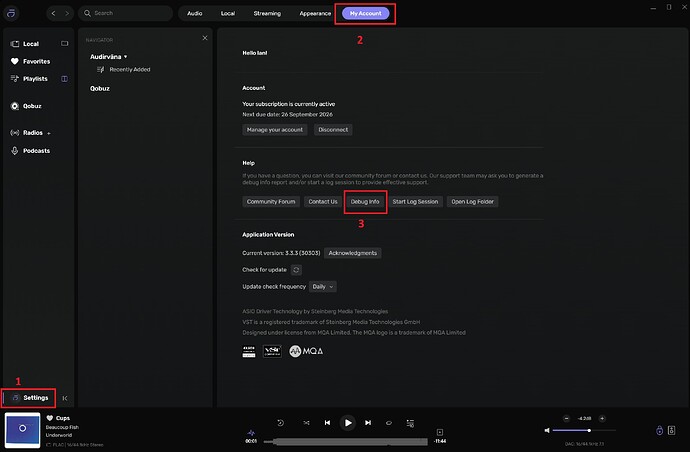
Task: Go forward with the right arrow
Action: coord(67,13)
